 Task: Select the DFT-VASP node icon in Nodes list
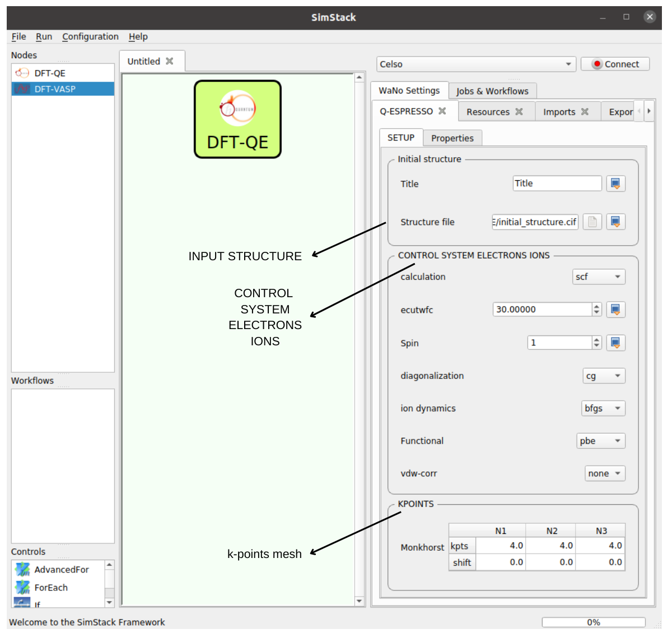click(x=22, y=88)
